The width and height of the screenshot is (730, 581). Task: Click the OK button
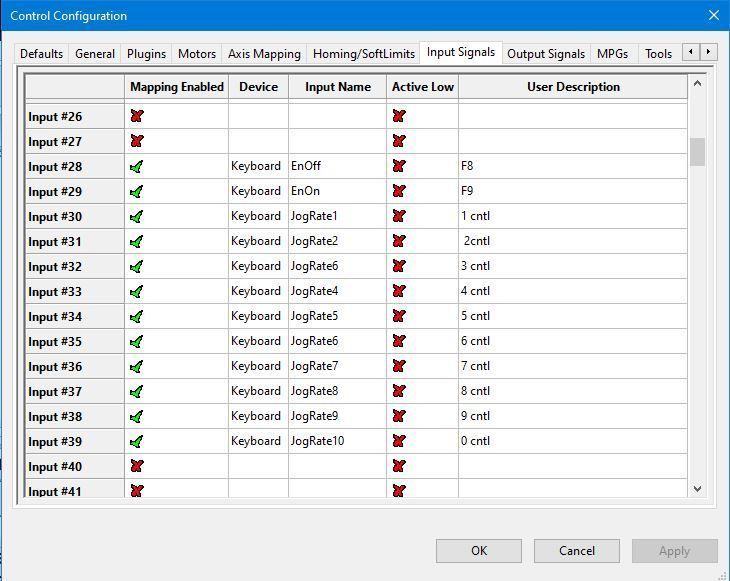[x=479, y=551]
